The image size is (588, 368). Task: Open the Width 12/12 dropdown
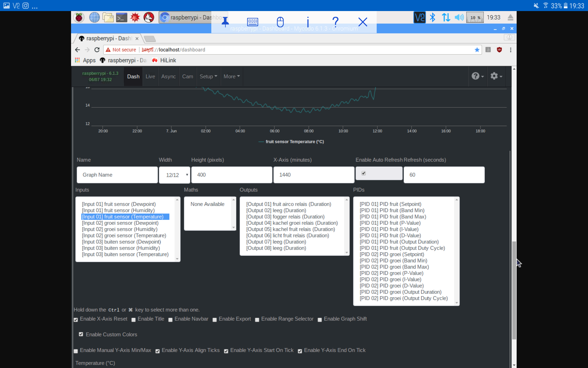174,175
